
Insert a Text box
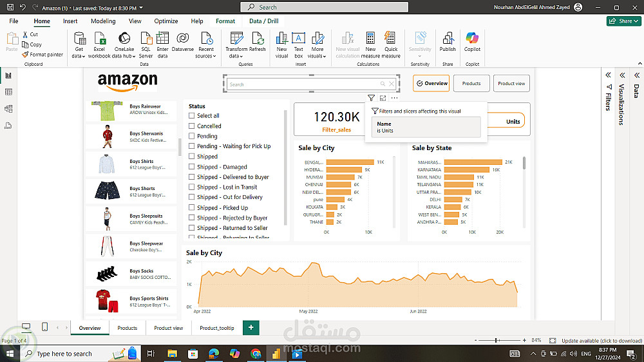299,45
